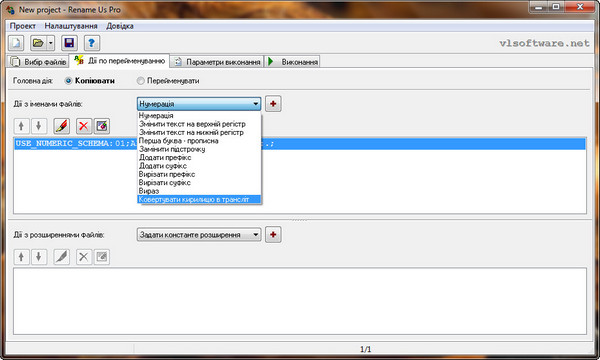Select the Копіювати radio button
The width and height of the screenshot is (600, 360).
(x=90, y=81)
